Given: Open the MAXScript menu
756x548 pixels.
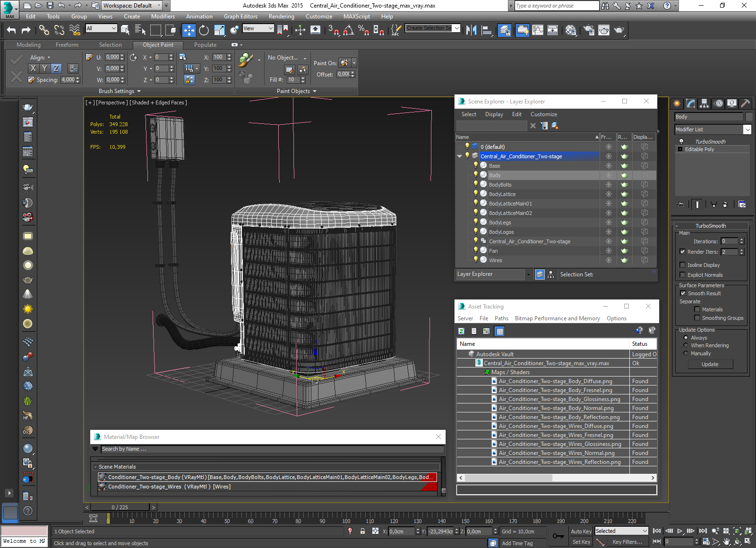Looking at the screenshot, I should point(357,17).
